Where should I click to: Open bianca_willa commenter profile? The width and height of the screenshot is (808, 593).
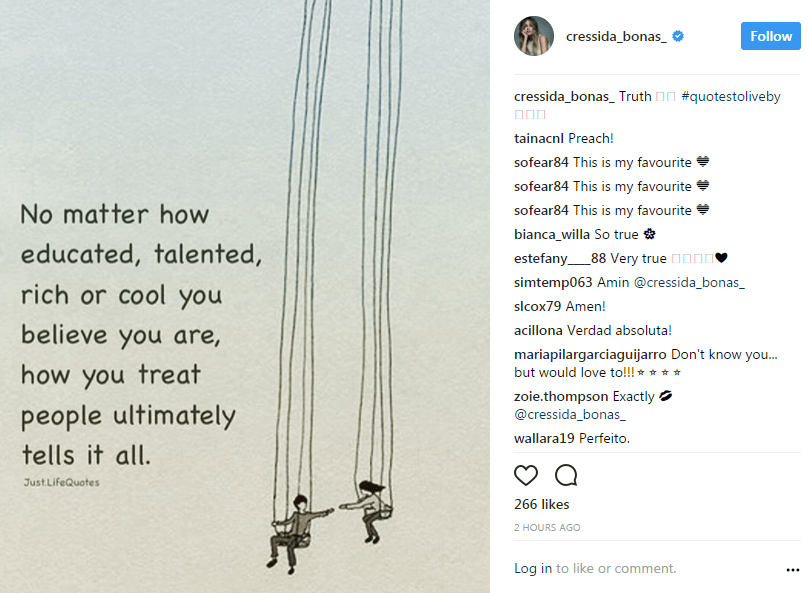(x=552, y=234)
